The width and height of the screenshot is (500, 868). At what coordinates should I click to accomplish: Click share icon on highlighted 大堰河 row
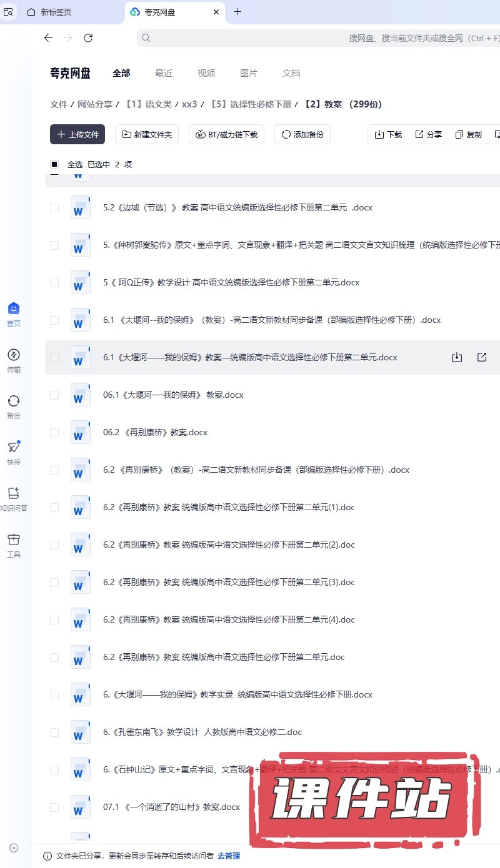pyautogui.click(x=482, y=357)
